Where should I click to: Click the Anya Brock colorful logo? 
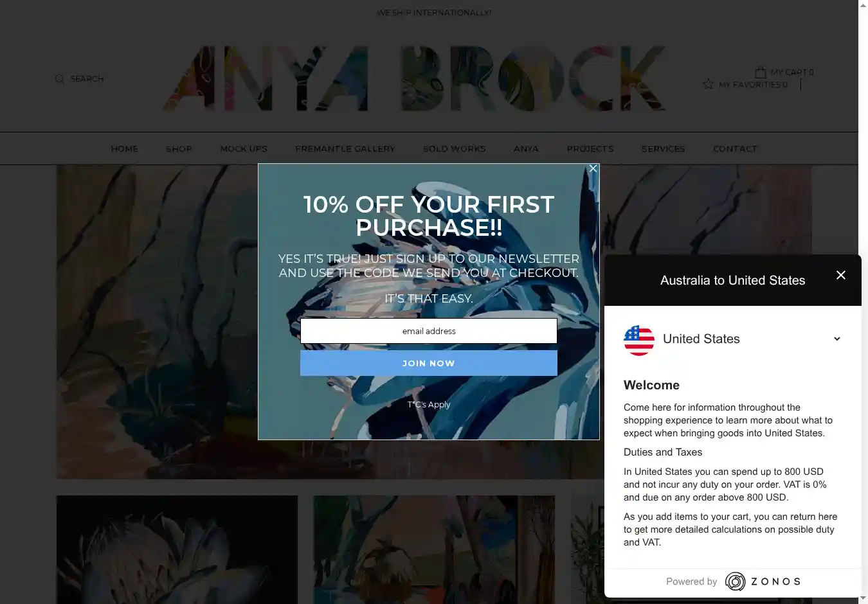[414, 78]
